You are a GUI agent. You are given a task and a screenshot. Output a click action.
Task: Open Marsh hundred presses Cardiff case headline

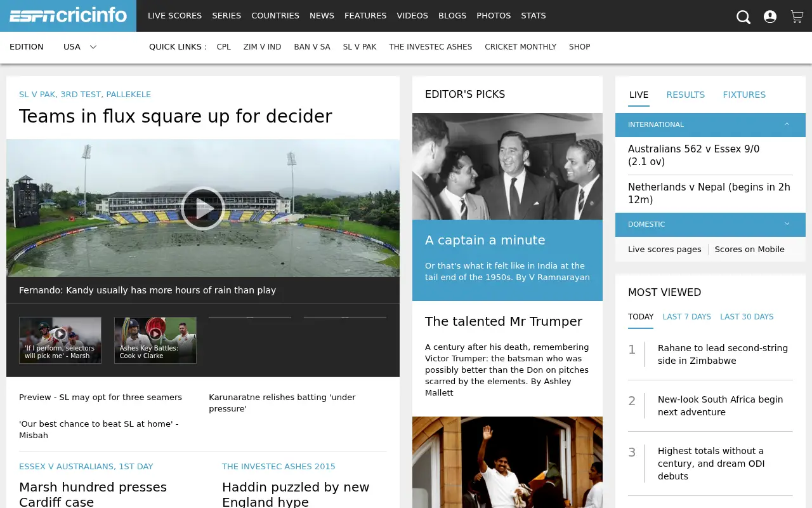[93, 494]
